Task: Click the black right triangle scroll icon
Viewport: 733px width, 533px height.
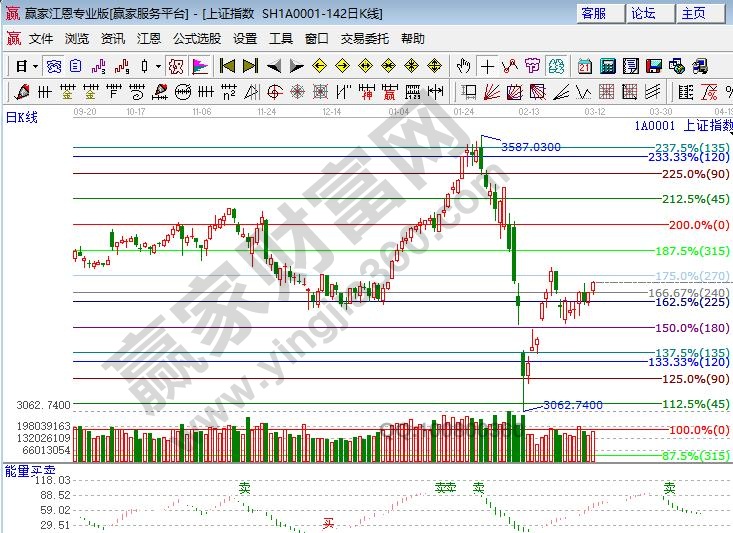Action: [296, 66]
